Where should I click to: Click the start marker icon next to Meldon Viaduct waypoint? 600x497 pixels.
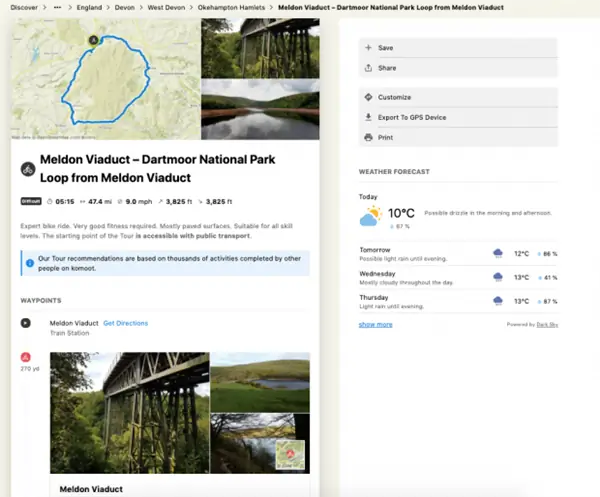click(x=26, y=323)
